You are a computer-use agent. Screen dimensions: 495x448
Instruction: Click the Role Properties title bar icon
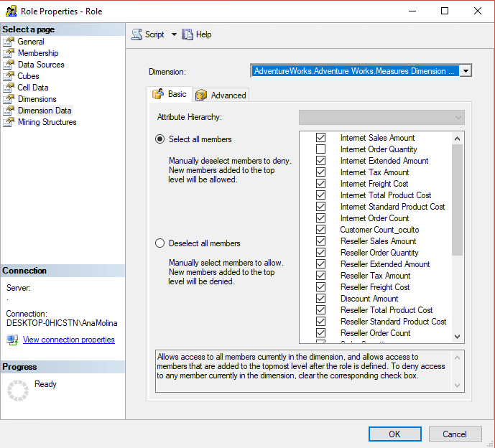pyautogui.click(x=11, y=11)
